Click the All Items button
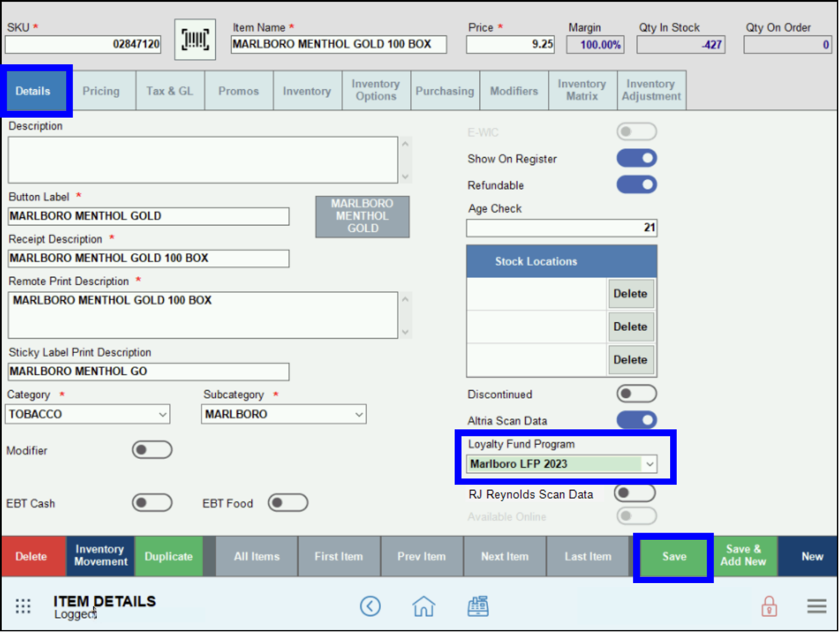Screen dimensions: 840x633 pos(256,556)
